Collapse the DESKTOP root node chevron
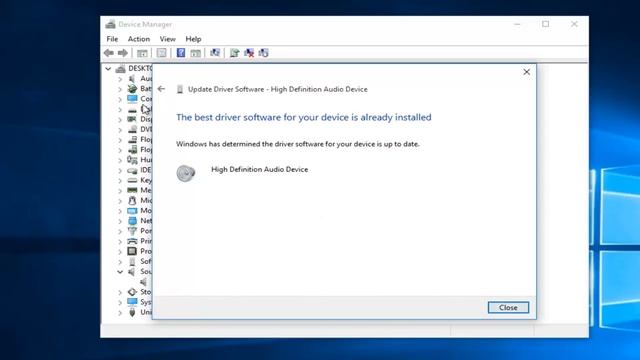The height and width of the screenshot is (360, 640). point(108,69)
